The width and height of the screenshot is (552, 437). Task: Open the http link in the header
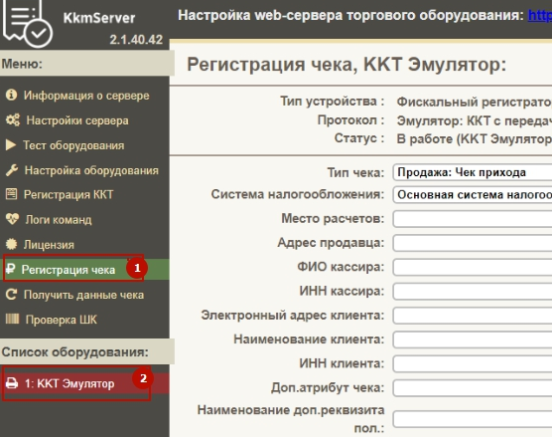[x=540, y=15]
